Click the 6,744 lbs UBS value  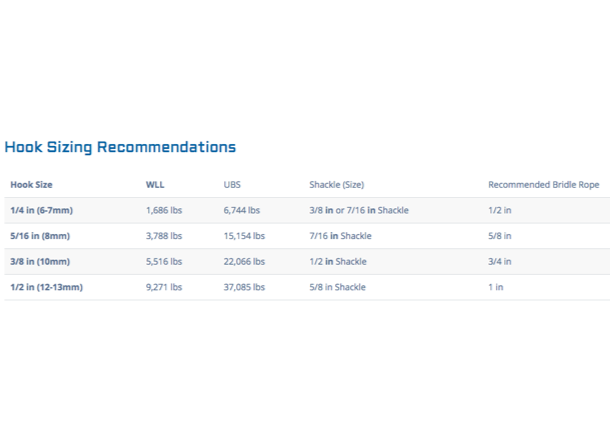tap(242, 210)
